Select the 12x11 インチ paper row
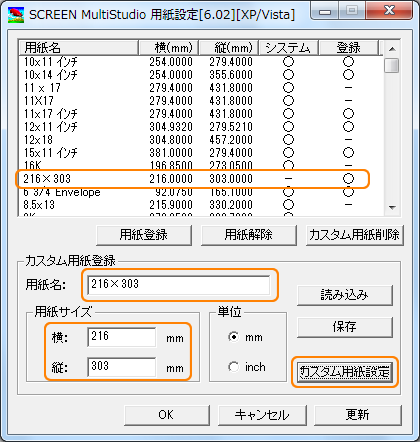The width and height of the screenshot is (420, 442). pyautogui.click(x=200, y=127)
